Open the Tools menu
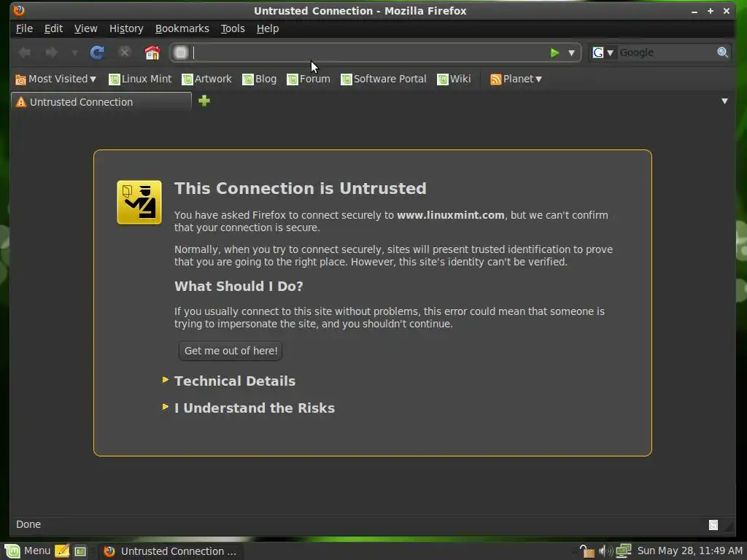 tap(233, 28)
